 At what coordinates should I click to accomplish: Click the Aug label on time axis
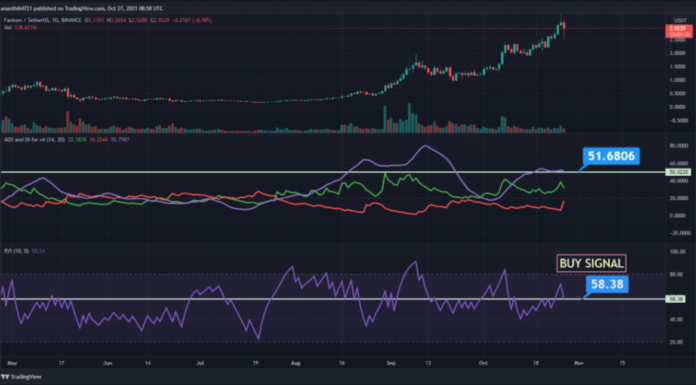[296, 363]
